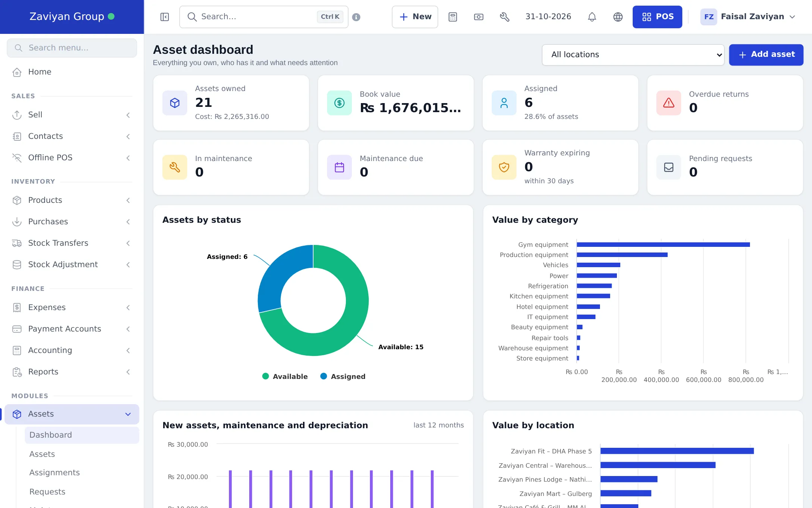The width and height of the screenshot is (812, 508).
Task: Focus the Search menu field
Action: click(72, 48)
